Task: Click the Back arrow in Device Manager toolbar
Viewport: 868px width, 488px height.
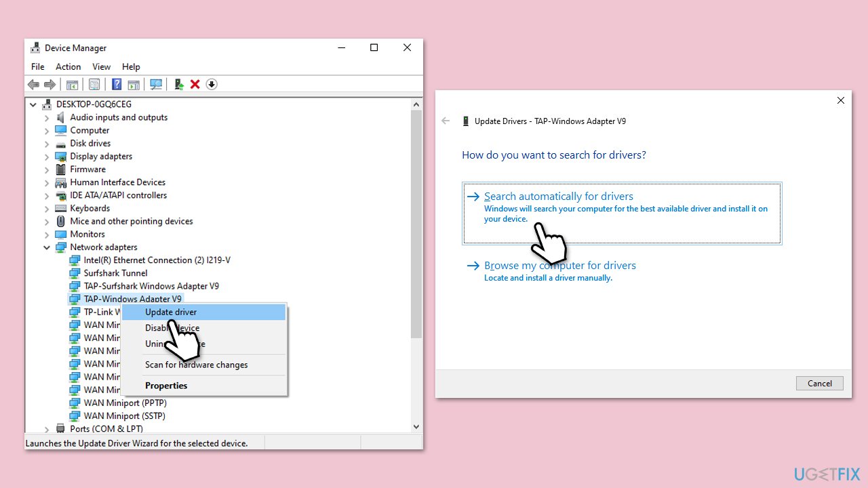Action: pos(33,84)
